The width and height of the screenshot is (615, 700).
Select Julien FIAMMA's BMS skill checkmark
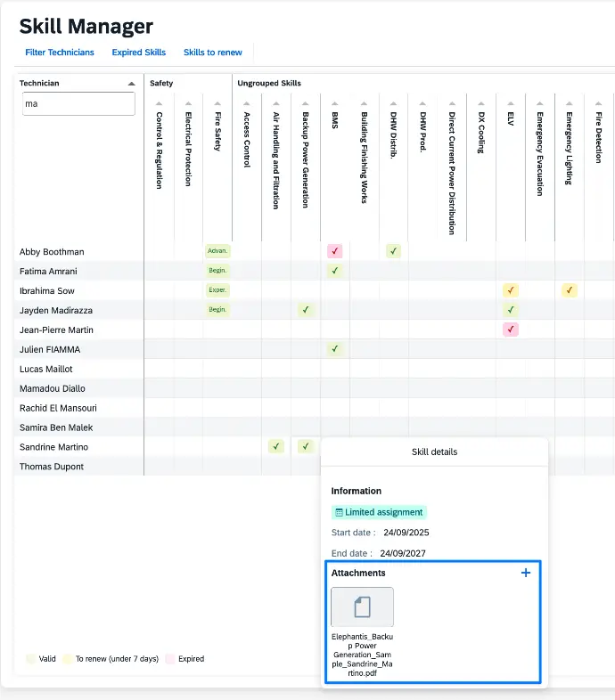[334, 349]
